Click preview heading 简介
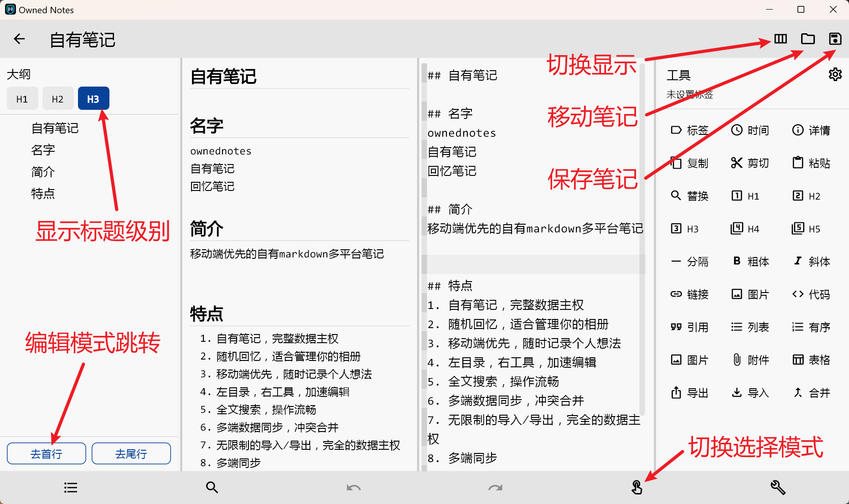This screenshot has height=504, width=849. tap(207, 228)
